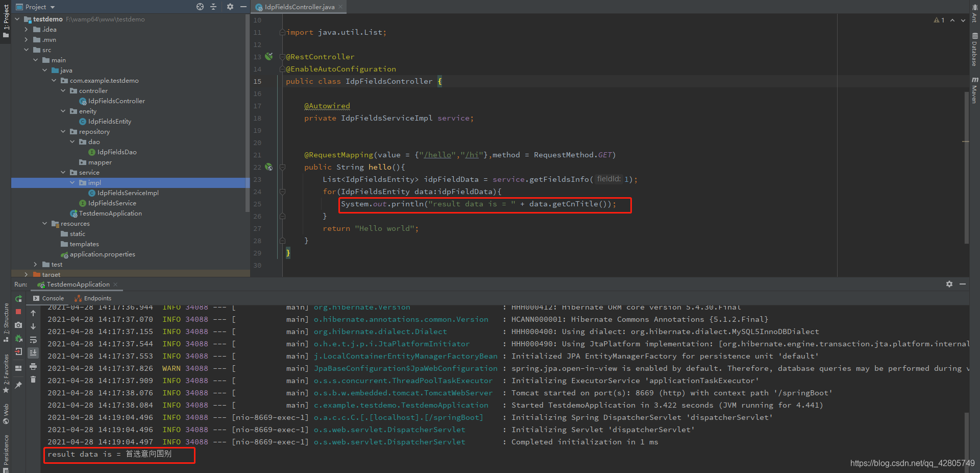The height and width of the screenshot is (473, 980).
Task: Collapse the resources folder
Action: [x=45, y=224]
